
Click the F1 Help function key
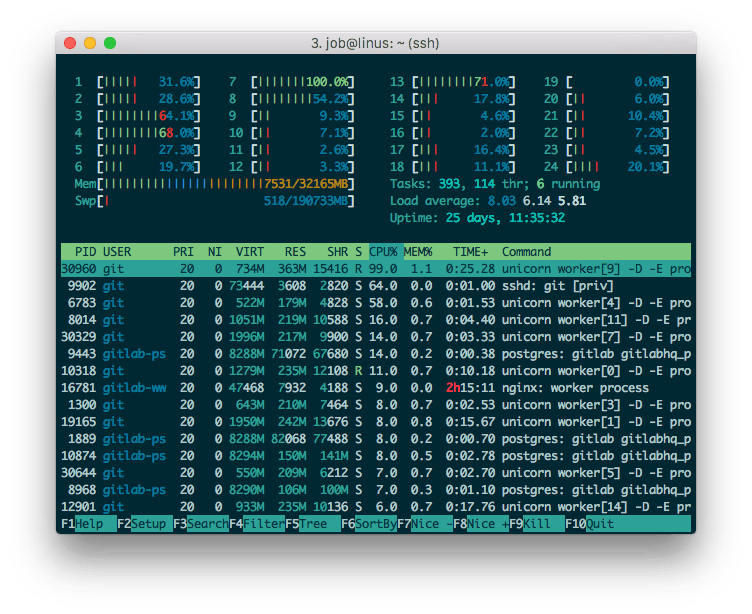89,524
